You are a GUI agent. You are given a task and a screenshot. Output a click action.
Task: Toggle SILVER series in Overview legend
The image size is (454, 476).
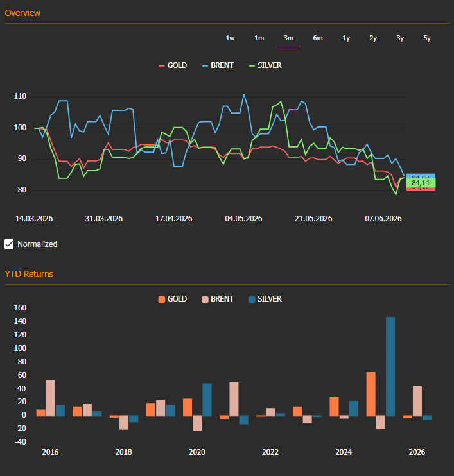click(x=265, y=65)
